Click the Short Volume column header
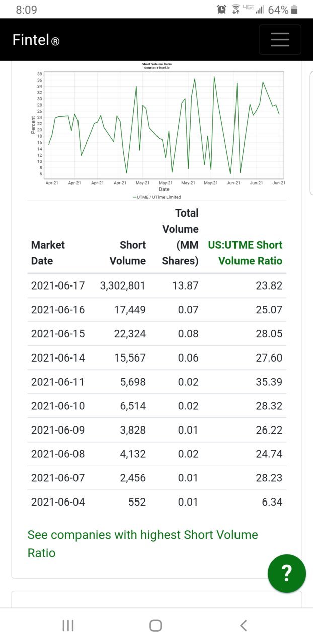The height and width of the screenshot is (644, 313). 128,253
